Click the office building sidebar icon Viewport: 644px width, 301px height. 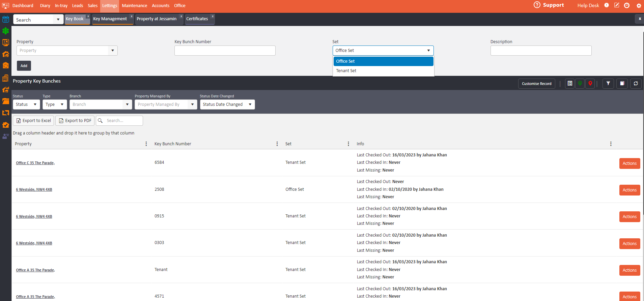tap(6, 78)
